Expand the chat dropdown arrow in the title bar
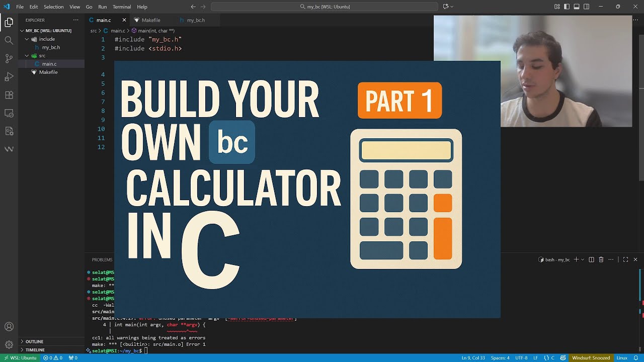The height and width of the screenshot is (362, 644). point(452,7)
